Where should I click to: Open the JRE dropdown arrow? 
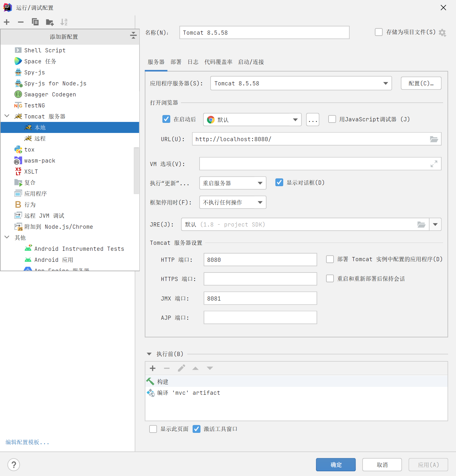click(x=435, y=225)
